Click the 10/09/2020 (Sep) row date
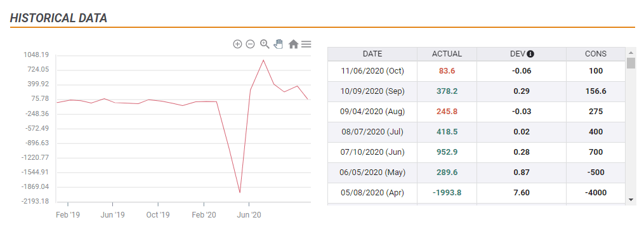 (372, 91)
